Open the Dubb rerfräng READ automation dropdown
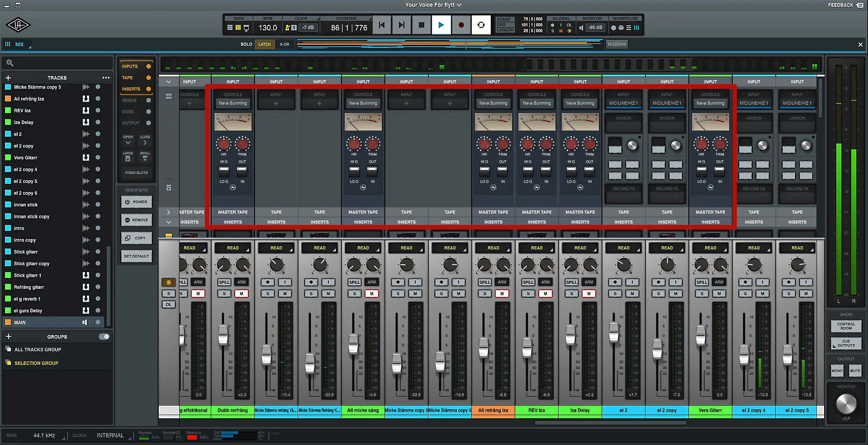 [232, 248]
